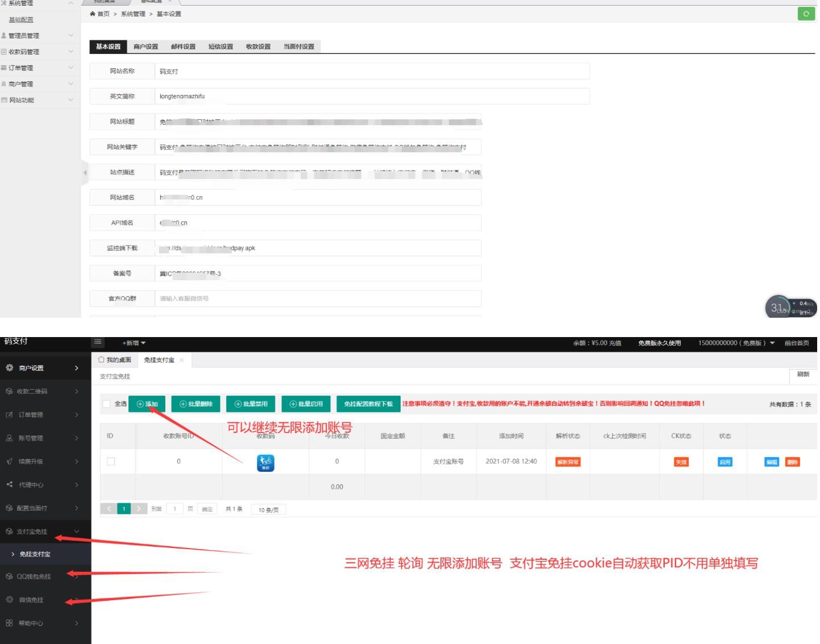Tick the checkbox of the 支付宝账号 row
This screenshot has width=820, height=644.
pyautogui.click(x=112, y=462)
